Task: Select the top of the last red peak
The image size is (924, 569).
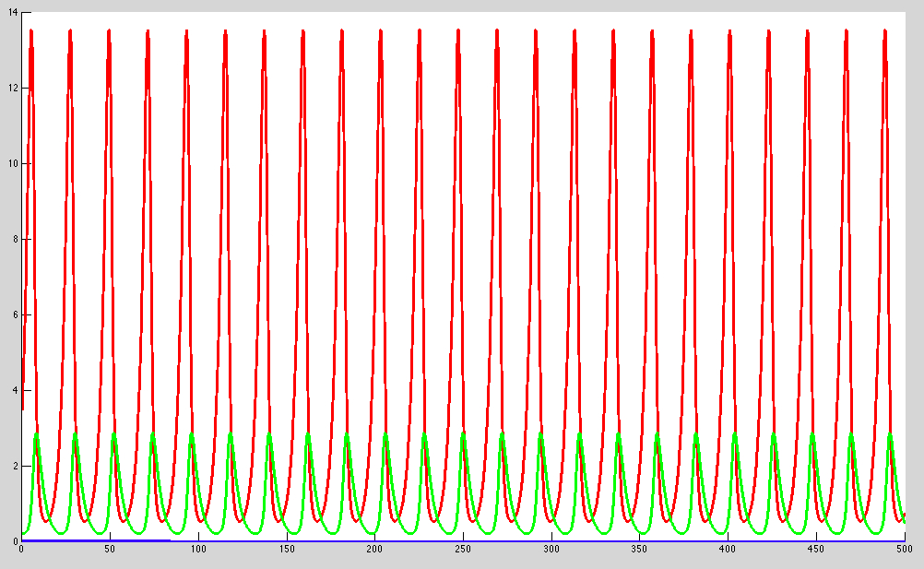Action: pyautogui.click(x=885, y=30)
